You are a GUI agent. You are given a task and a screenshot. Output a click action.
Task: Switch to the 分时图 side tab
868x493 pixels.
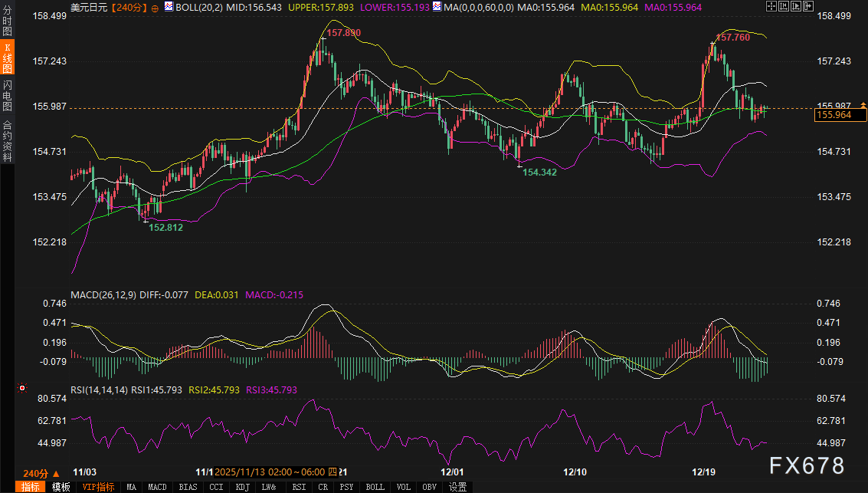click(x=7, y=21)
